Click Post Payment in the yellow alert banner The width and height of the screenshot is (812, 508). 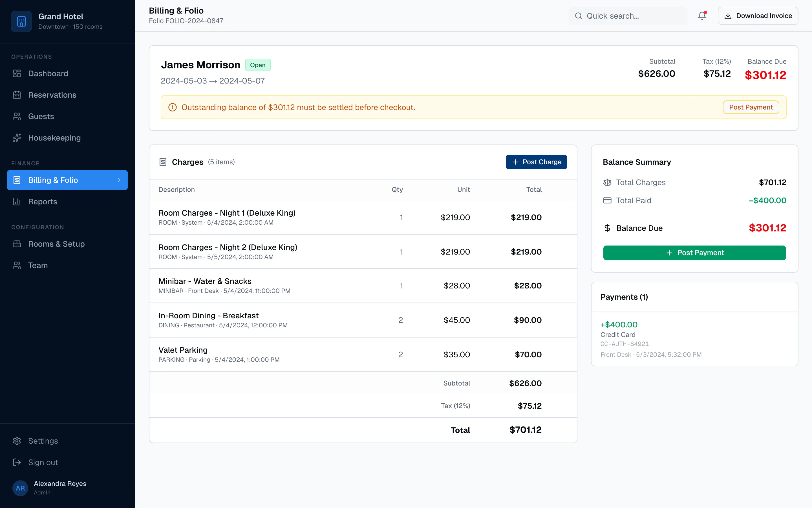click(751, 107)
